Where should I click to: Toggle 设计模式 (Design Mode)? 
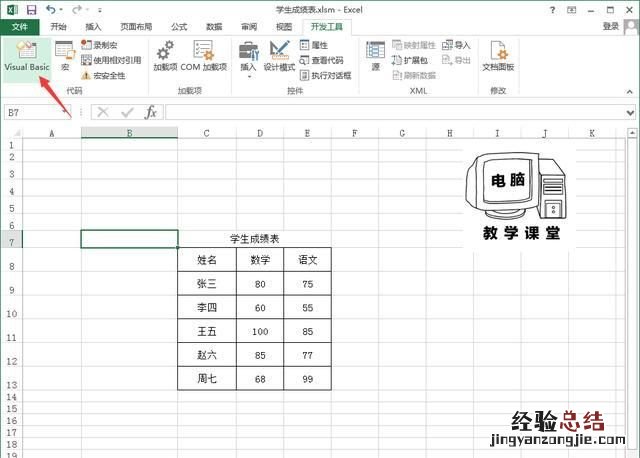[x=278, y=56]
